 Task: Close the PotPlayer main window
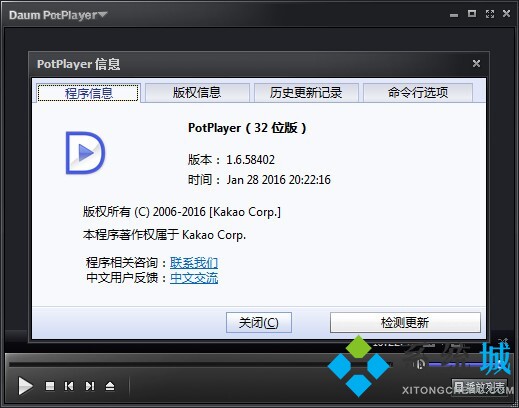click(x=507, y=14)
